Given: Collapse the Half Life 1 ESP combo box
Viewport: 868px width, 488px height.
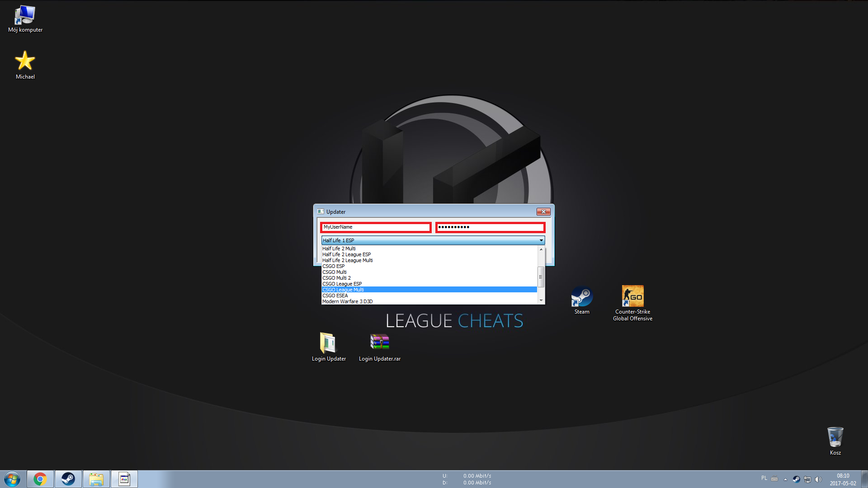Looking at the screenshot, I should (x=433, y=240).
